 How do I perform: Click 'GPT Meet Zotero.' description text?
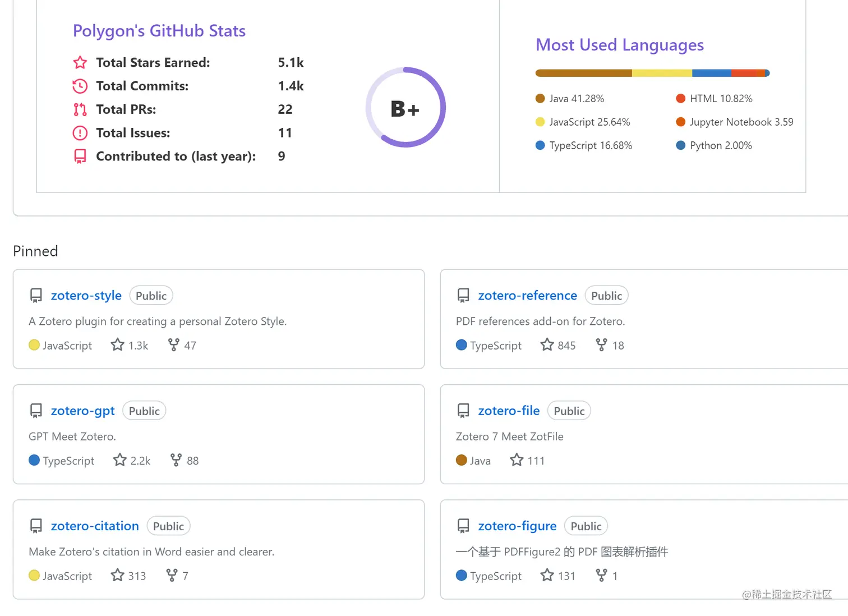click(x=72, y=436)
